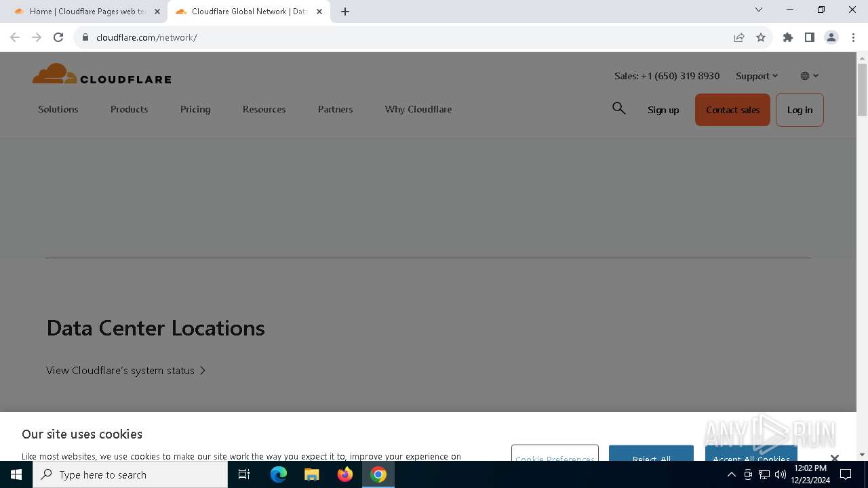Go forward in browser history
Viewport: 868px width, 488px height.
(37, 37)
